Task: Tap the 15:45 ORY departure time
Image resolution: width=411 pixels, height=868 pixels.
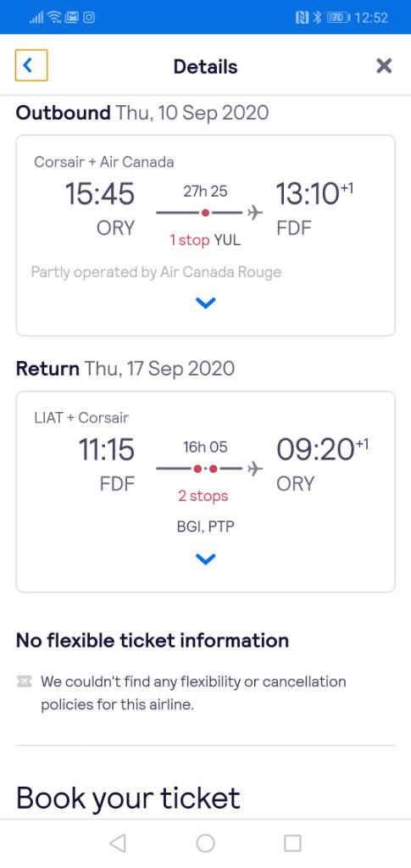Action: pos(100,194)
